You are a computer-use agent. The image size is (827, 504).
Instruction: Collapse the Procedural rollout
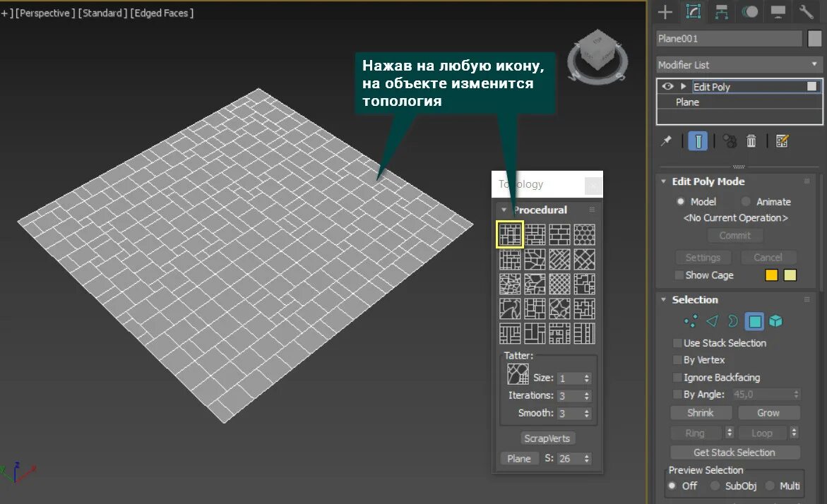coord(504,210)
